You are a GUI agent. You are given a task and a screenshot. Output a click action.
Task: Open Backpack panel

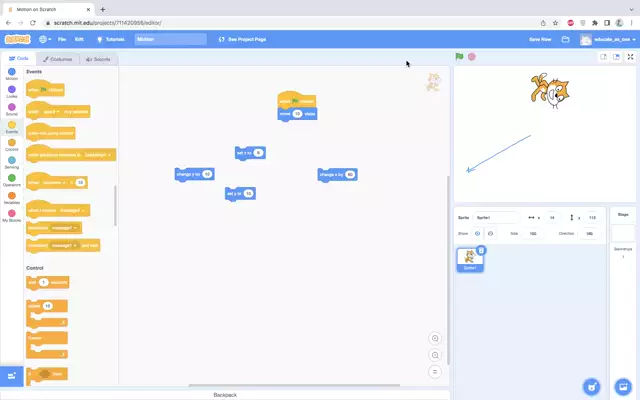[225, 395]
